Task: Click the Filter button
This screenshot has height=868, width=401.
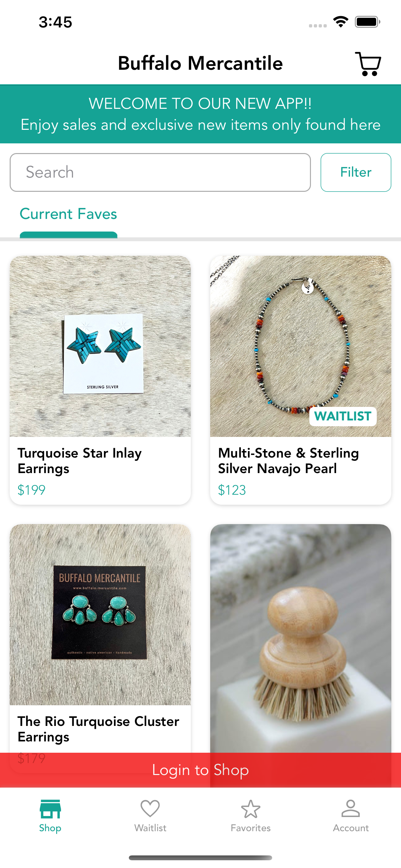Action: tap(355, 172)
